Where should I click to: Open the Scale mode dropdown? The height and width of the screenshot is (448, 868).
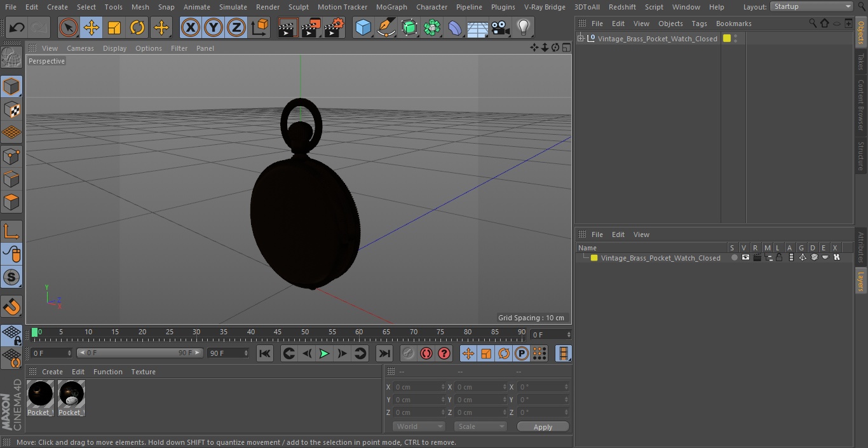[480, 426]
